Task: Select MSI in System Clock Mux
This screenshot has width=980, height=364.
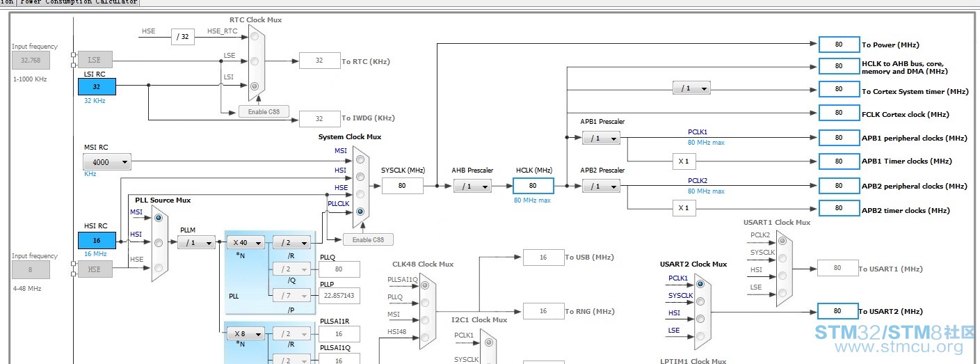Action: pos(360,159)
